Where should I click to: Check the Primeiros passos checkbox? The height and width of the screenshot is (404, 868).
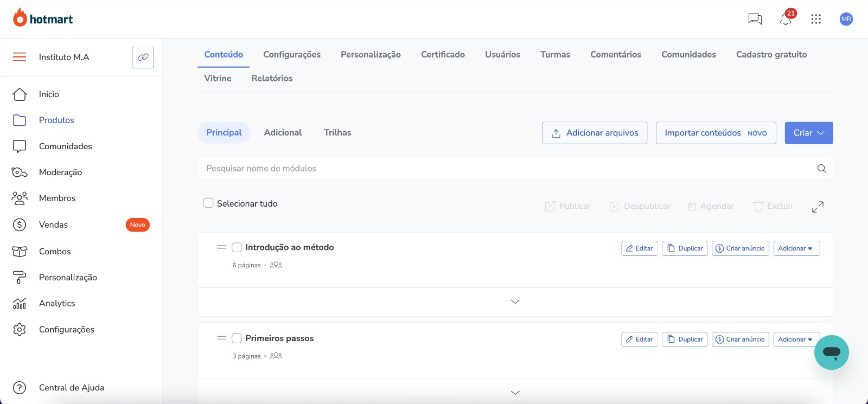237,338
